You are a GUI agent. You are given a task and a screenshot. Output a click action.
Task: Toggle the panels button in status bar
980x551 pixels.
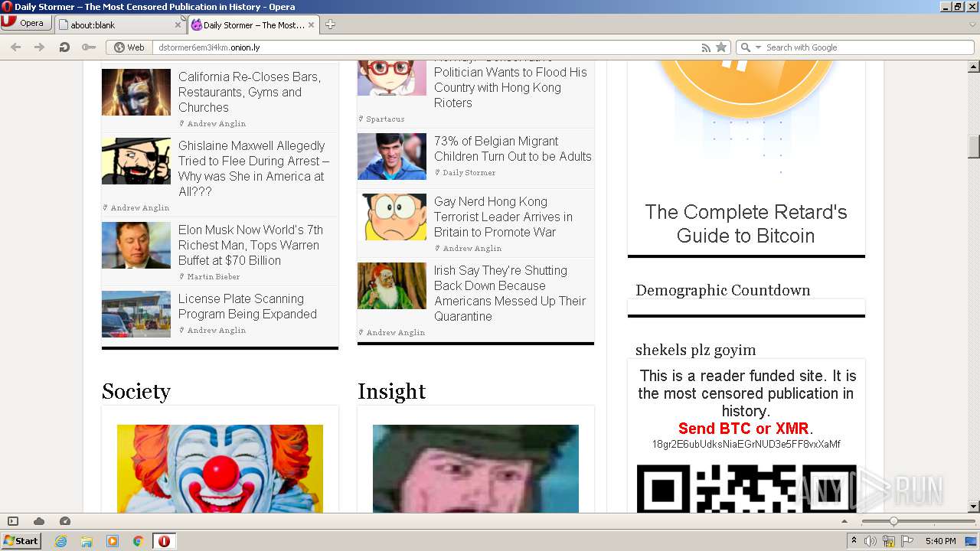coord(13,521)
